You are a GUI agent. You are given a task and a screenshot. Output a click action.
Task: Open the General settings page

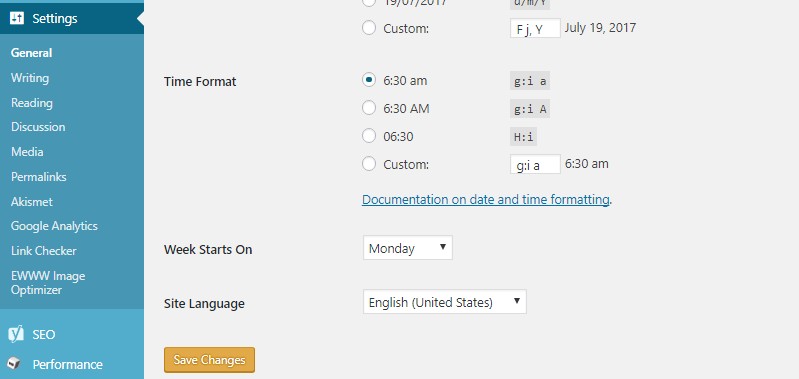point(32,53)
